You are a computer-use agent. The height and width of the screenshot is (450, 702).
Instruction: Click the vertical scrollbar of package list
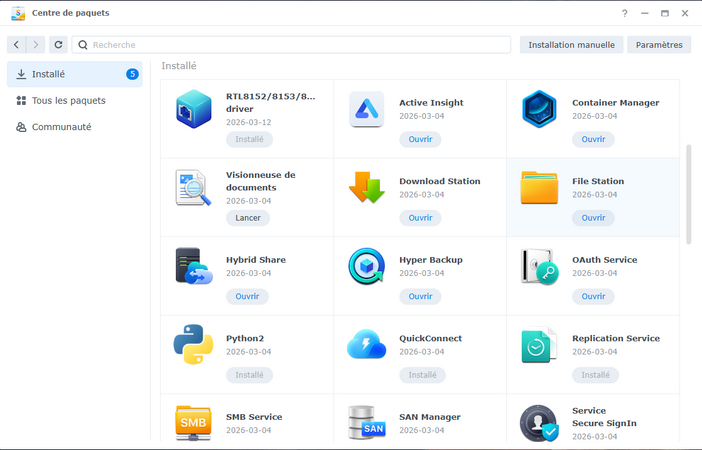tap(688, 195)
